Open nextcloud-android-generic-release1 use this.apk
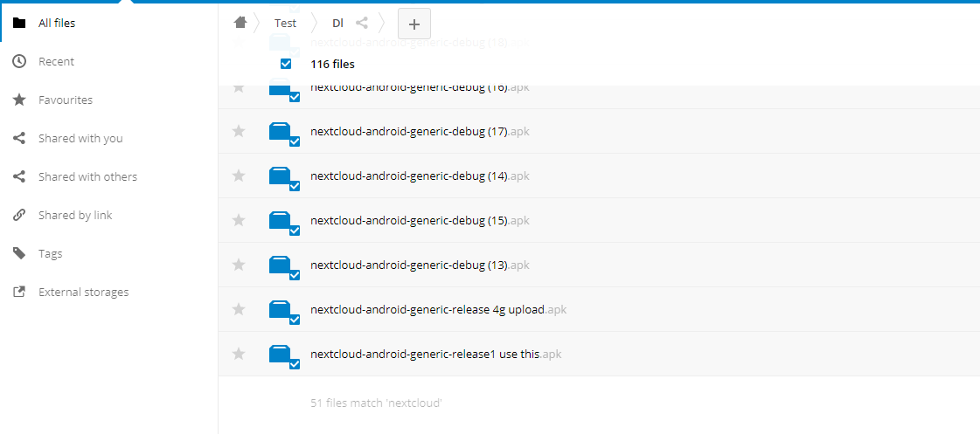This screenshot has width=980, height=434. 435,355
